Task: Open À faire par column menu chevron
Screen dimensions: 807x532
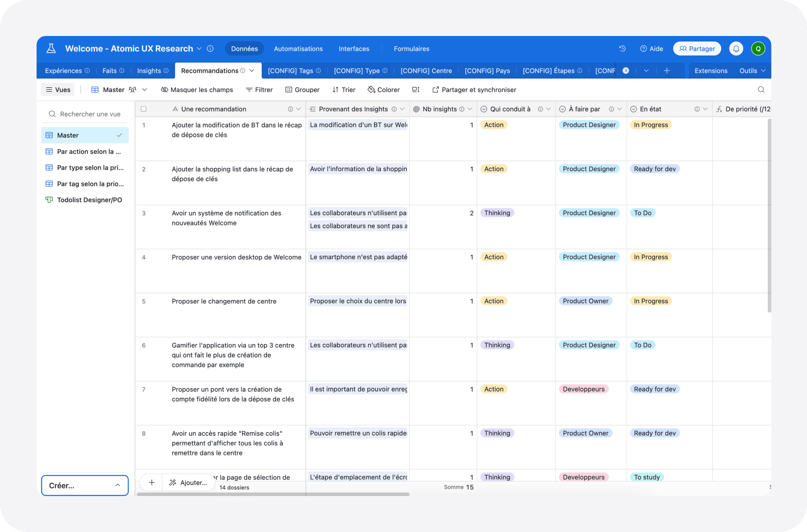Action: 620,109
